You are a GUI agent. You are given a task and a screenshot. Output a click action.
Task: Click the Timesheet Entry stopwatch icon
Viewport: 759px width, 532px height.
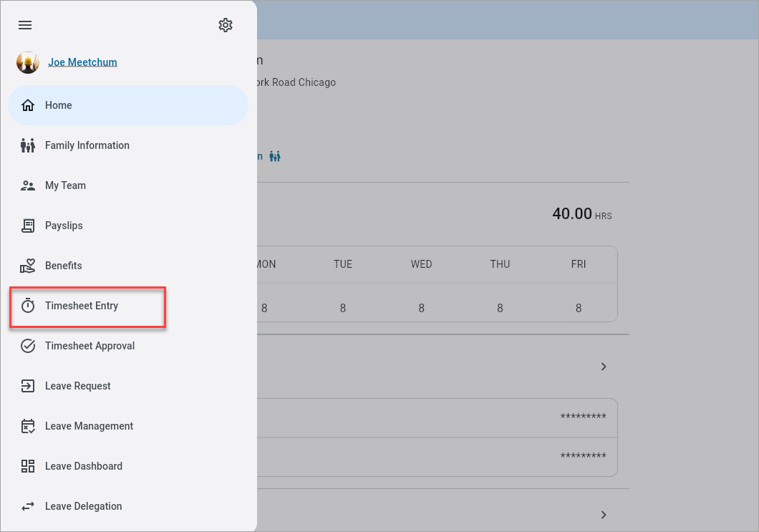click(x=28, y=306)
